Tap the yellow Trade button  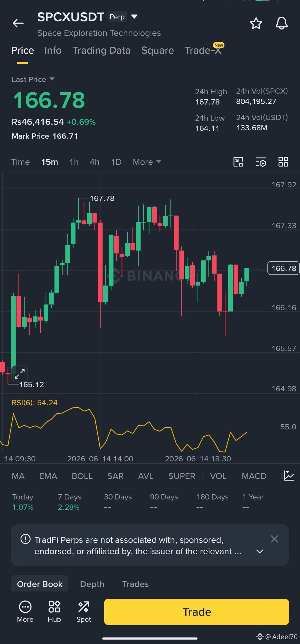tap(197, 612)
